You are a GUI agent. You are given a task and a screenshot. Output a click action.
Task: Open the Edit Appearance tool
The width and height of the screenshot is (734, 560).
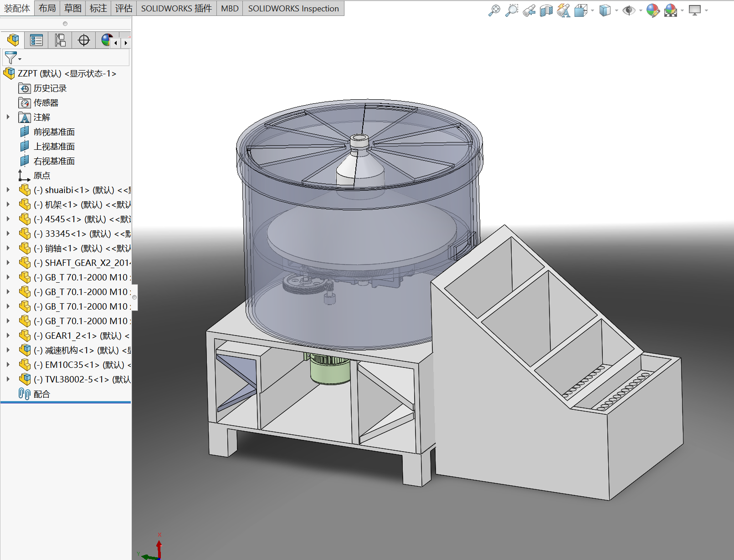coord(652,10)
